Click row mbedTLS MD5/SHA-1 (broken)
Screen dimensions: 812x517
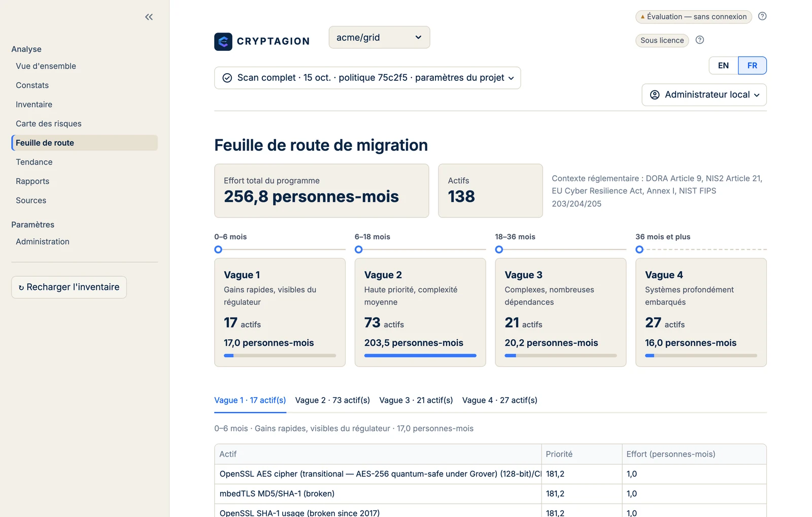point(490,494)
